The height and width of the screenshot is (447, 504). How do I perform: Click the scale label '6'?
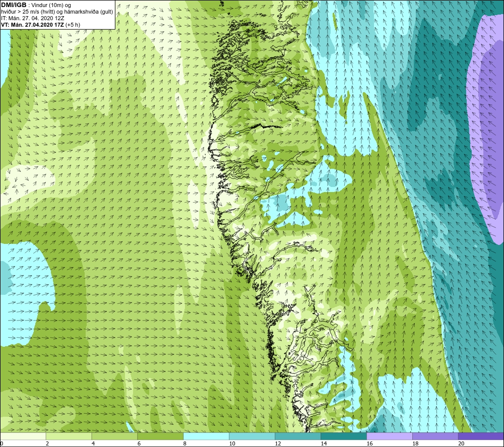[x=139, y=444]
